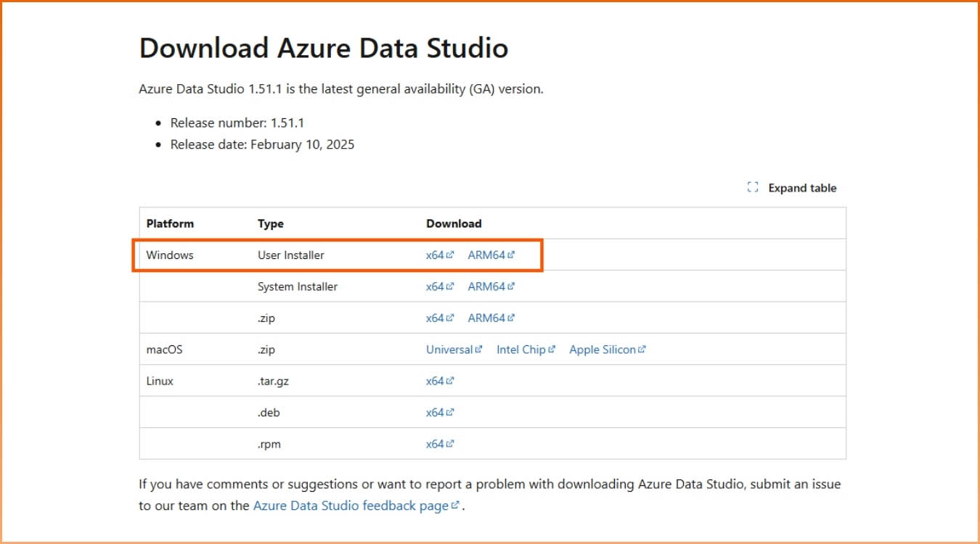Click the macOS platform cell

165,350
